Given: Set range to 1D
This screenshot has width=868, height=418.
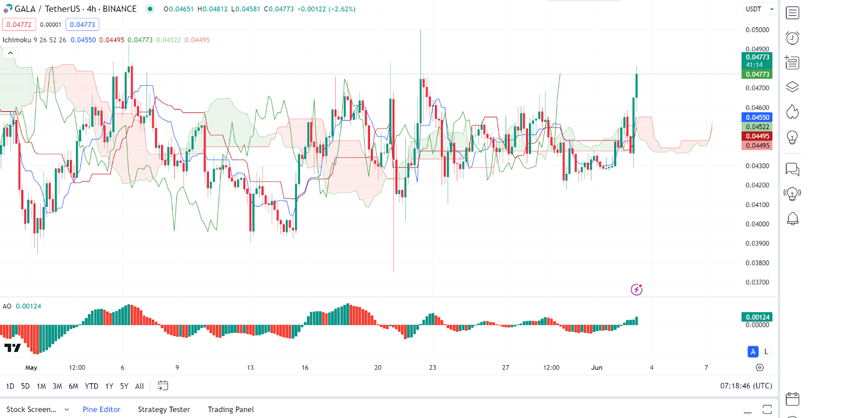Looking at the screenshot, I should click(x=10, y=386).
